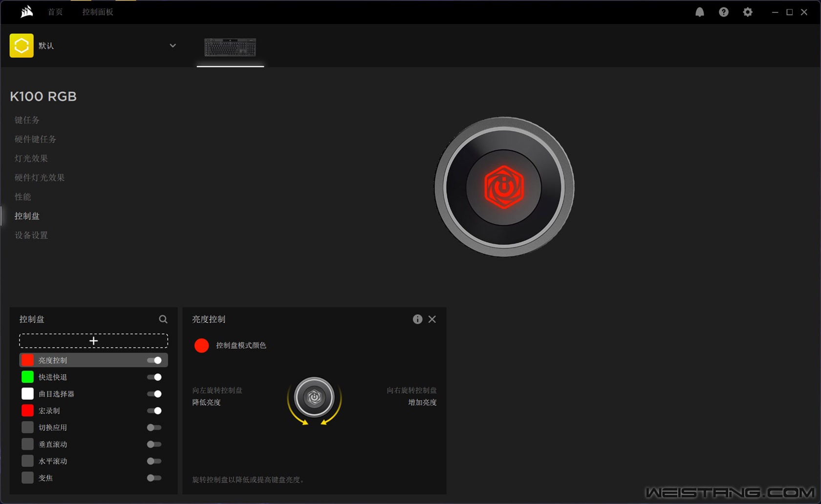Toggle off 宏录制 mode
Screen dimensions: 821x504
click(154, 411)
